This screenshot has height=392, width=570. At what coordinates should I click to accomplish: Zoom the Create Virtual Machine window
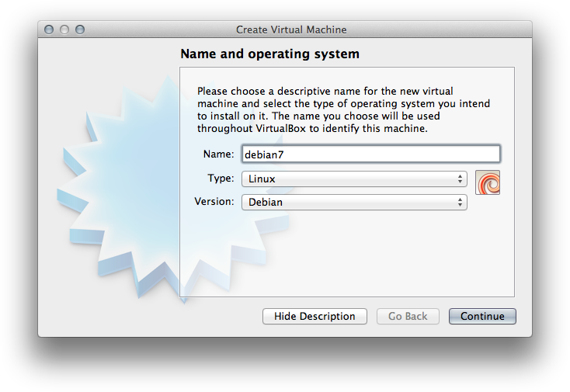click(80, 29)
